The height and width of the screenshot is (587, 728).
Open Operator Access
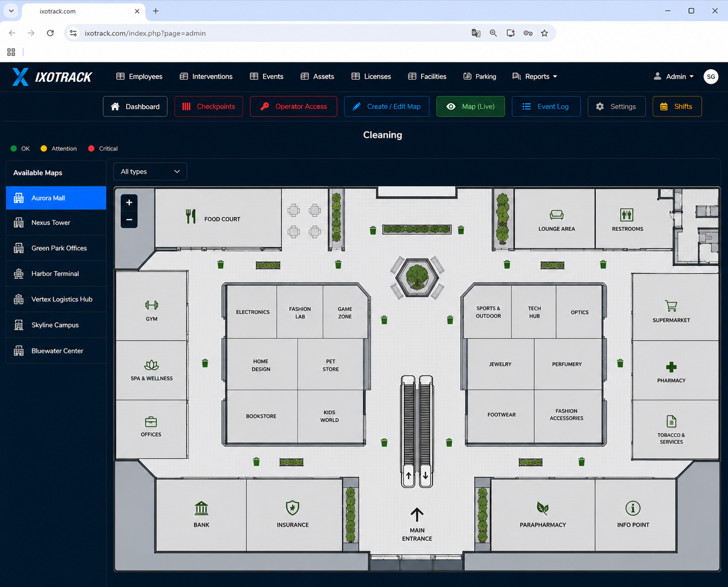point(293,106)
